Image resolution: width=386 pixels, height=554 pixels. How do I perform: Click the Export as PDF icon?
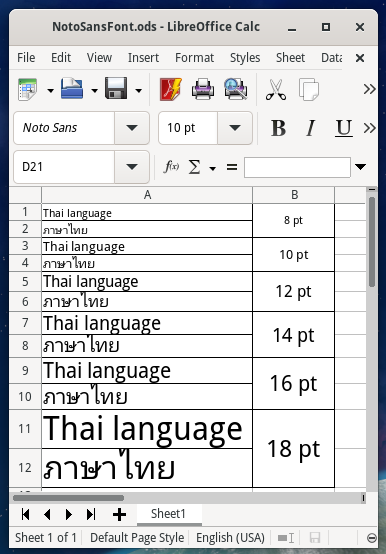[x=171, y=89]
